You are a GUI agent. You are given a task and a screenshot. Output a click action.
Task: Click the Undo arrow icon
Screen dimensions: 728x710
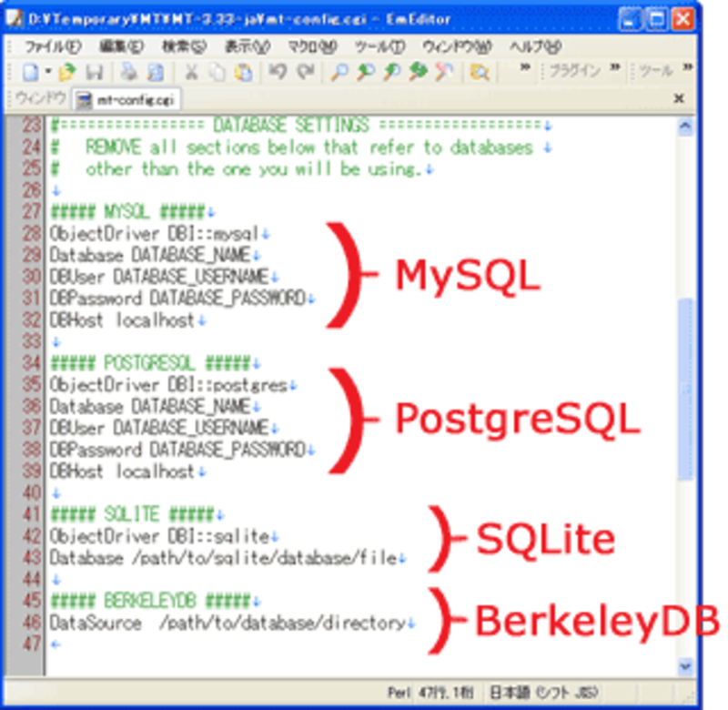point(278,71)
